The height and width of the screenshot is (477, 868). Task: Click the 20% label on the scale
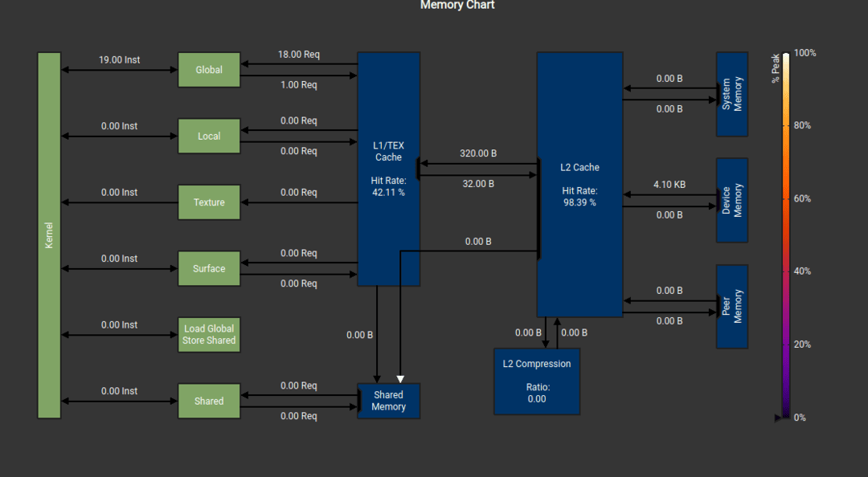tap(802, 344)
